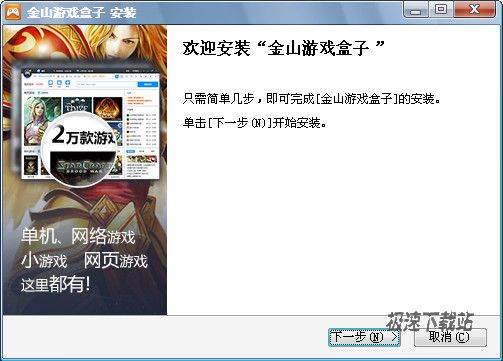Click the 小游戏 网页游戏 banner line

click(x=84, y=260)
